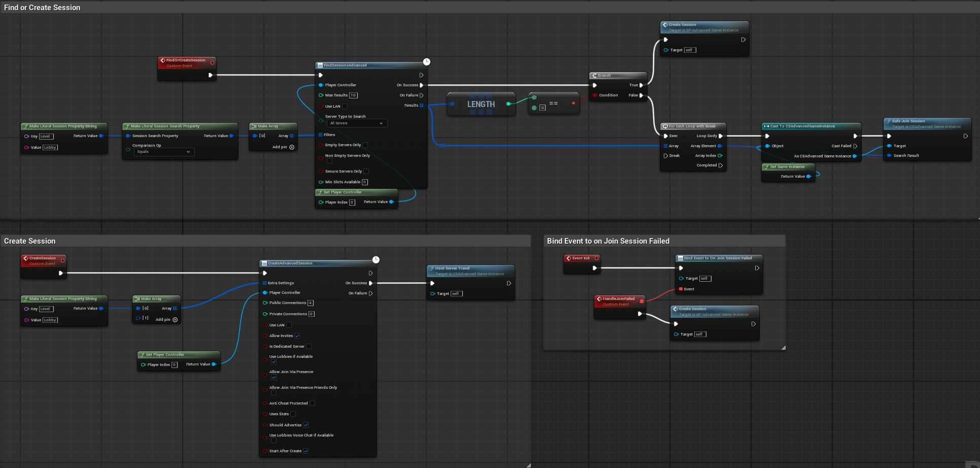Enable the Non Empty Servers Only checkbox

click(x=329, y=161)
